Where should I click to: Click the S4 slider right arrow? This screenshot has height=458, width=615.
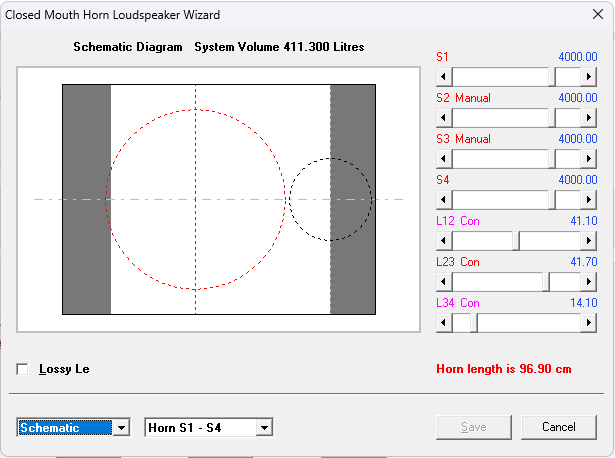pos(589,200)
